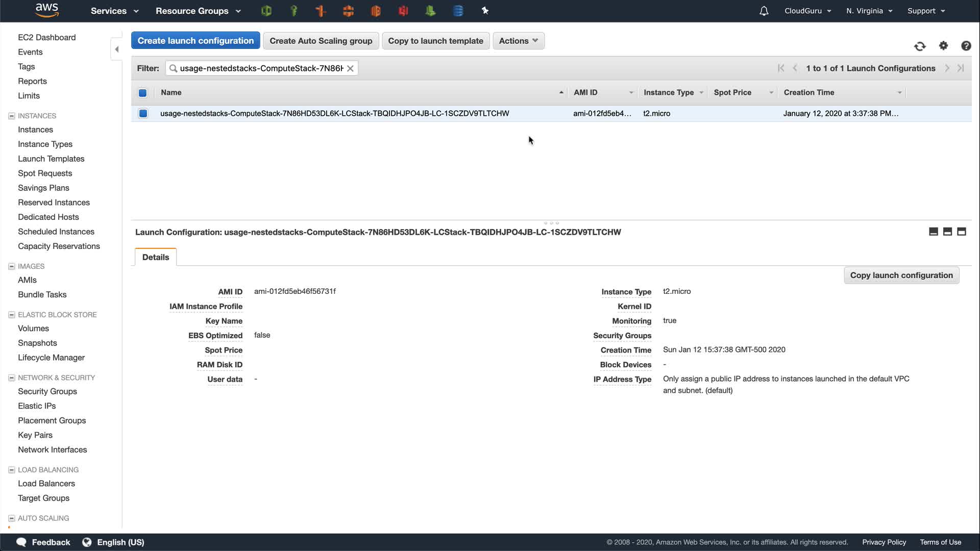Open the Actions dropdown

tap(518, 41)
